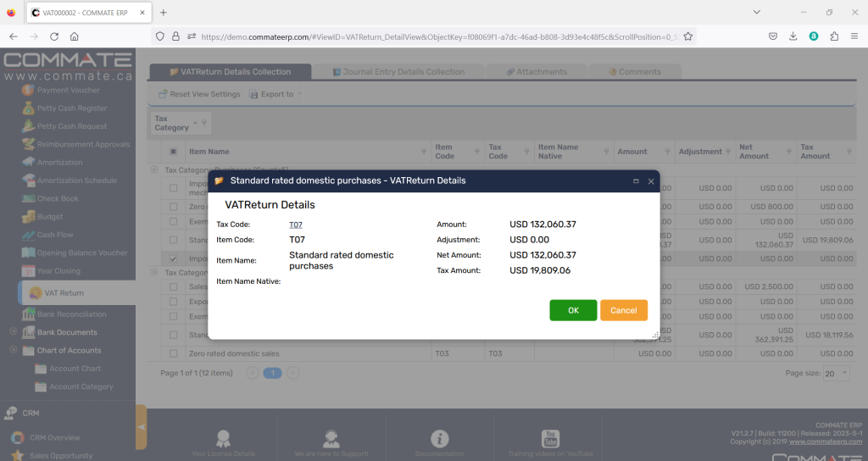Open the Page size dropdown
This screenshot has width=868, height=461.
click(835, 373)
